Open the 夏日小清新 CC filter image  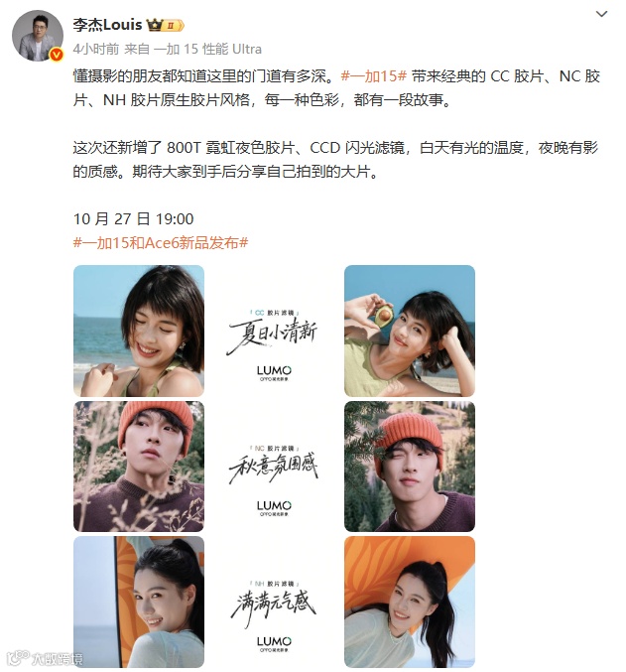click(x=274, y=331)
